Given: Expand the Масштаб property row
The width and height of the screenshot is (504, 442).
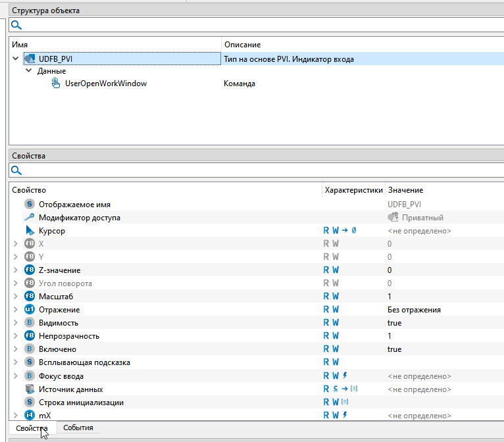Looking at the screenshot, I should point(16,297).
